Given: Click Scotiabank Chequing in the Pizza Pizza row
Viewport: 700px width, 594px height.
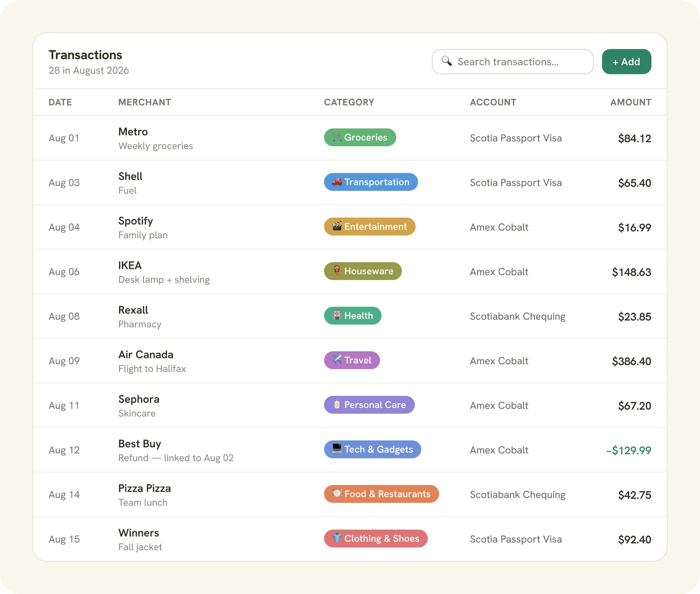Looking at the screenshot, I should pyautogui.click(x=518, y=495).
